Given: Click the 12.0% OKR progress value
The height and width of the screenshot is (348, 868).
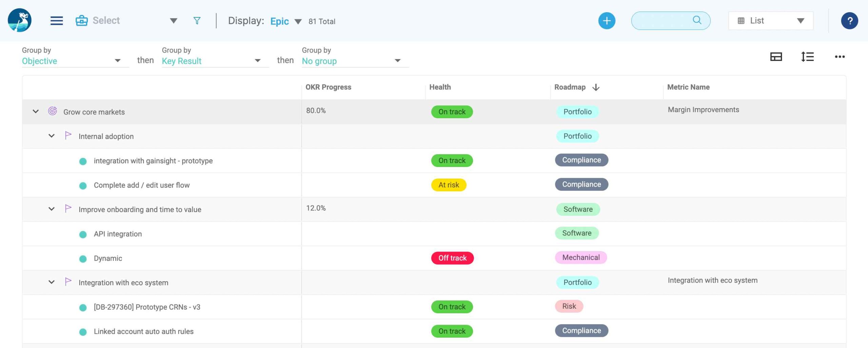Looking at the screenshot, I should tap(316, 208).
